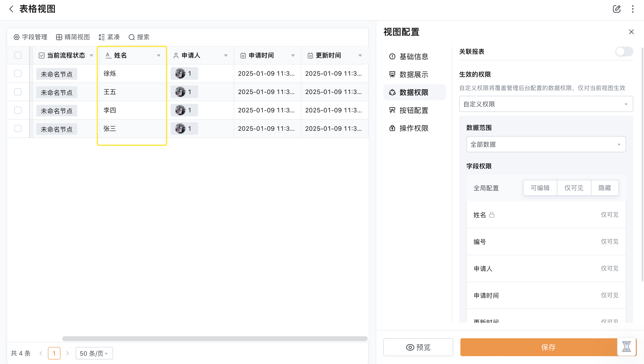Click the calendar icon in 更新时间 header
The image size is (644, 364).
[310, 56]
